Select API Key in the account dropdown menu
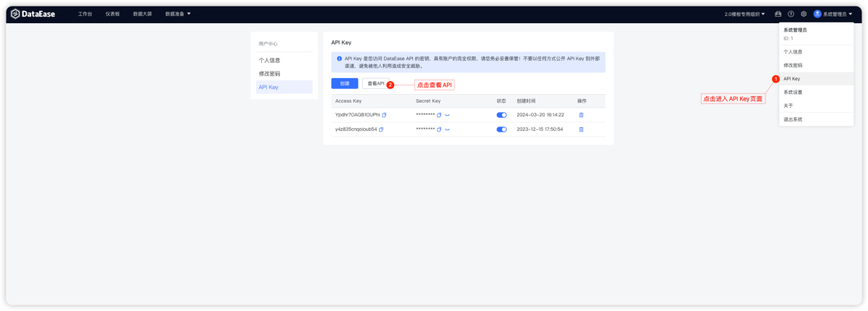Screen dimensions: 868x311 pyautogui.click(x=816, y=78)
